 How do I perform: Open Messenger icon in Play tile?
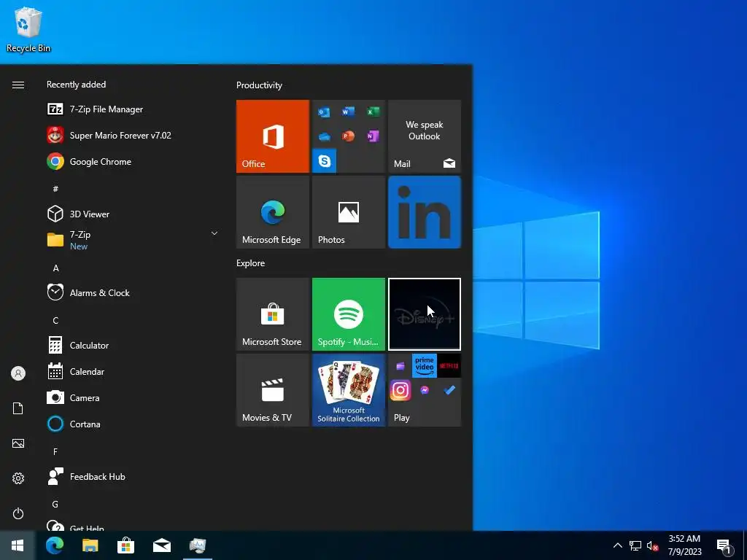pyautogui.click(x=425, y=391)
